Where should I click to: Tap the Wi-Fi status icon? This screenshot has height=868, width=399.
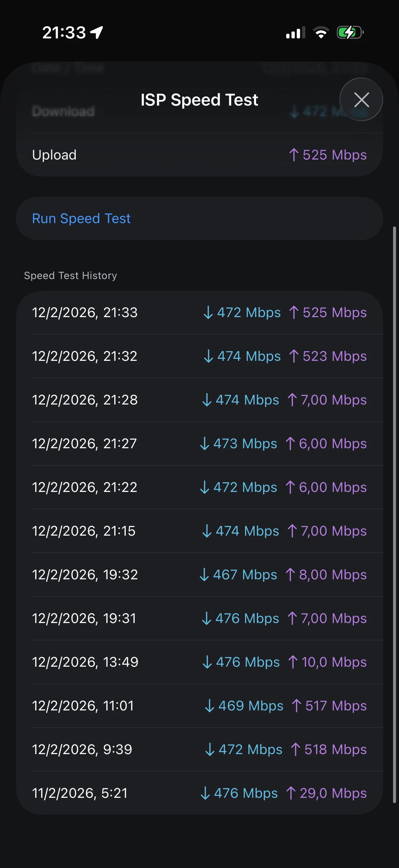(x=321, y=32)
